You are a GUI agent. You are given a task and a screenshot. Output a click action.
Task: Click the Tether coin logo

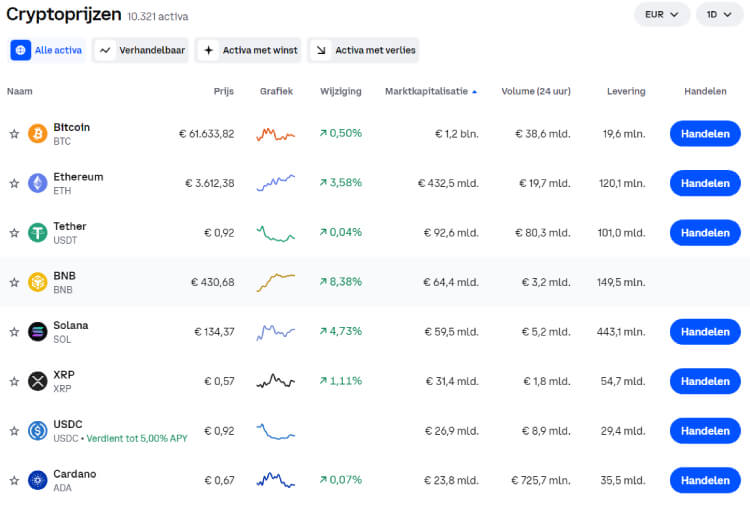[x=37, y=233]
